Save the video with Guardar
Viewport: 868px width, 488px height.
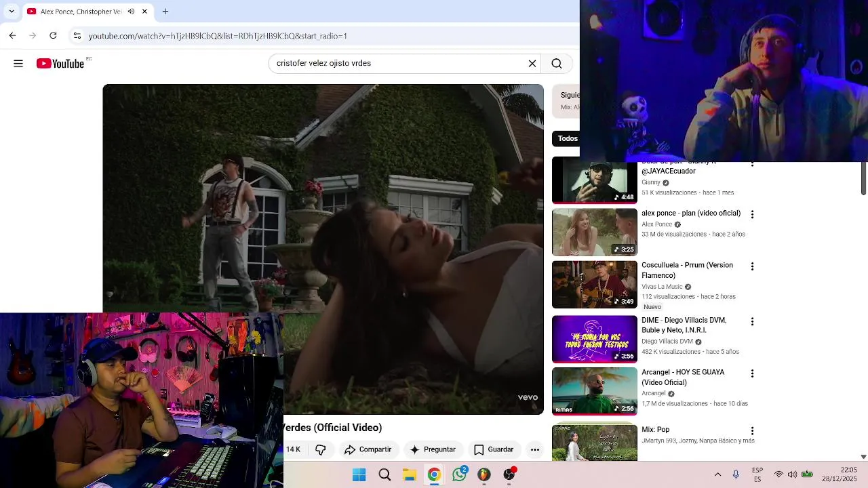[x=494, y=449]
